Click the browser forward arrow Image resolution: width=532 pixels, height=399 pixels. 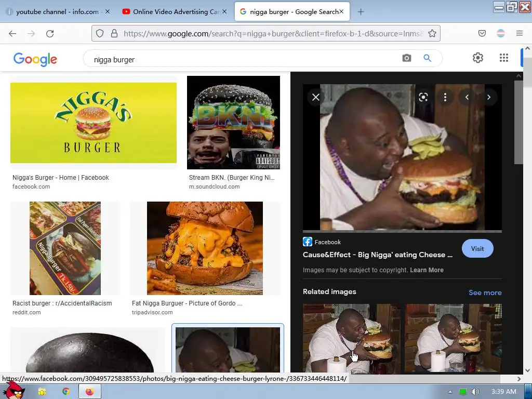click(x=31, y=33)
